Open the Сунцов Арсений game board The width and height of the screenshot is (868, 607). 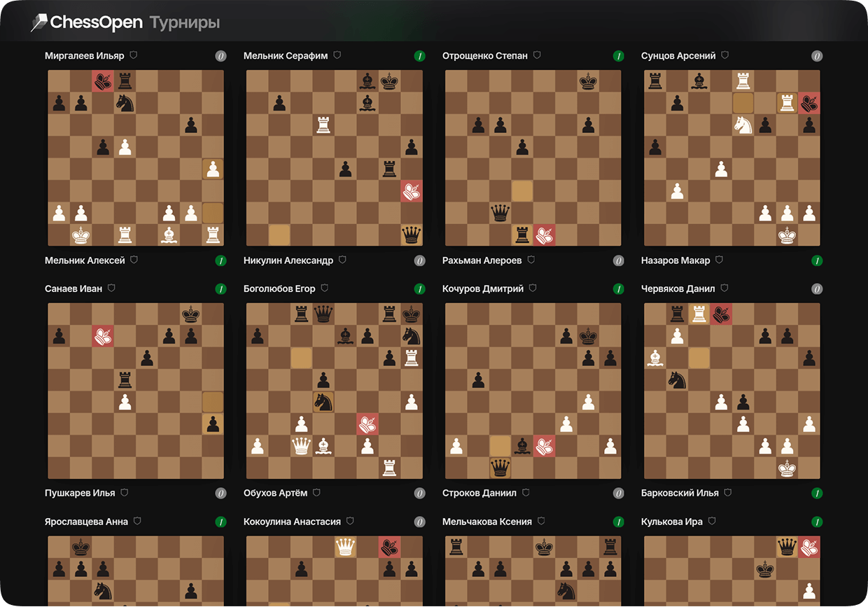tap(732, 158)
